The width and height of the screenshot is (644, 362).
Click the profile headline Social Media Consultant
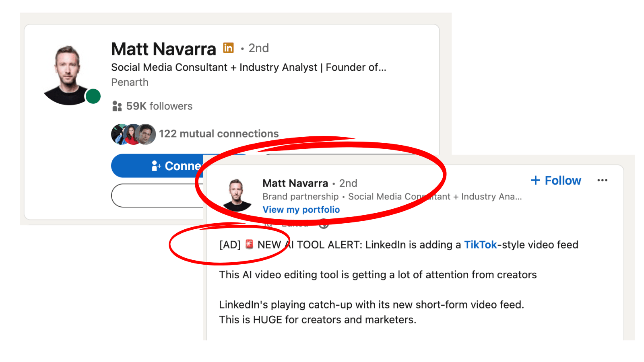[x=248, y=68]
